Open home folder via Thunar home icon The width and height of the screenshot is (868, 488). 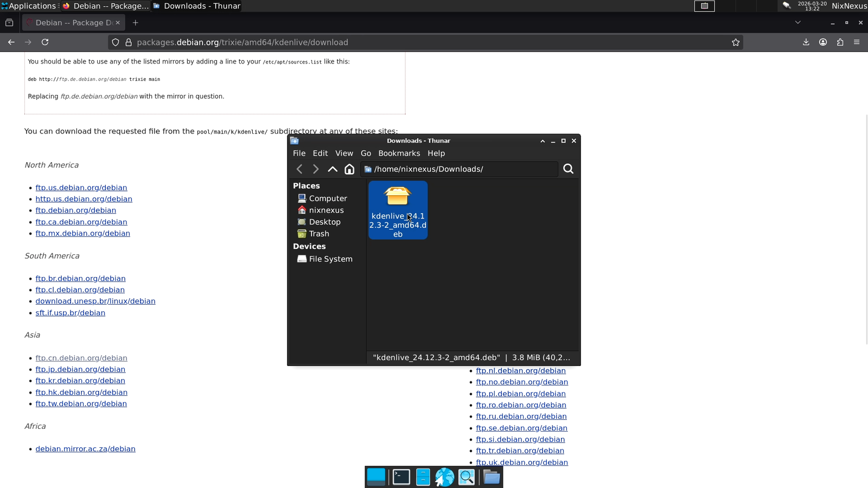349,169
